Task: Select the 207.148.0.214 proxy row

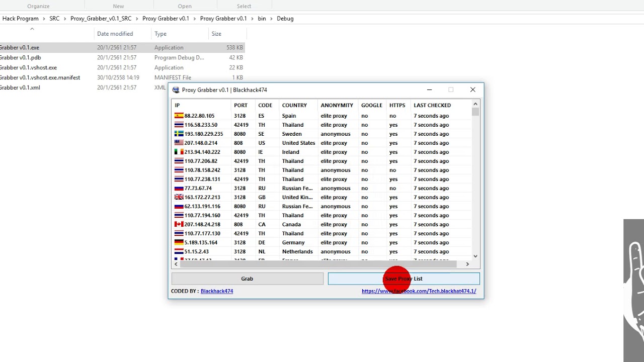Action: point(321,143)
